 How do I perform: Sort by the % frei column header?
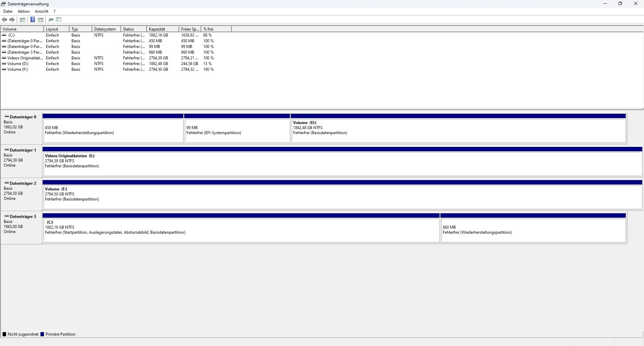pos(216,29)
